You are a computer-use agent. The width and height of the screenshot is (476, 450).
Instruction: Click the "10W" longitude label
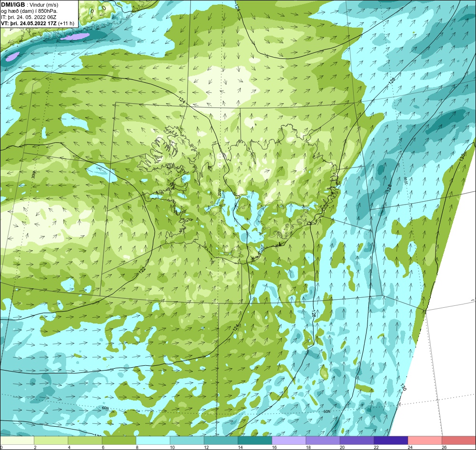(x=405, y=181)
